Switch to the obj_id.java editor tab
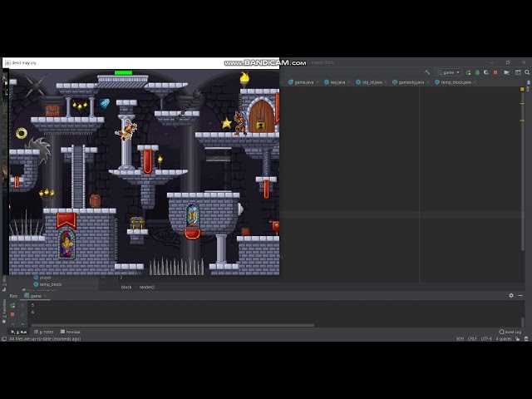 pyautogui.click(x=372, y=82)
